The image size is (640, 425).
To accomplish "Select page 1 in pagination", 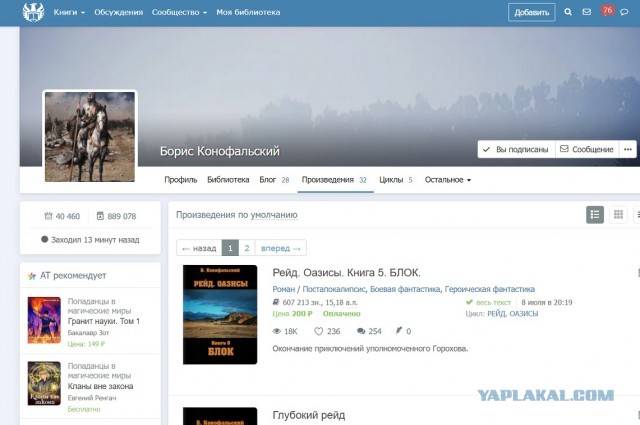I will (x=230, y=248).
